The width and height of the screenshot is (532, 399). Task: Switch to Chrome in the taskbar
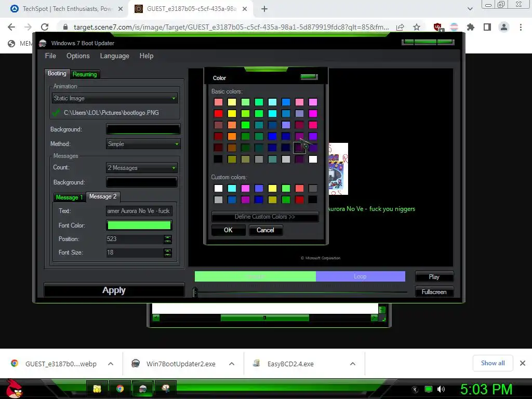tap(120, 389)
